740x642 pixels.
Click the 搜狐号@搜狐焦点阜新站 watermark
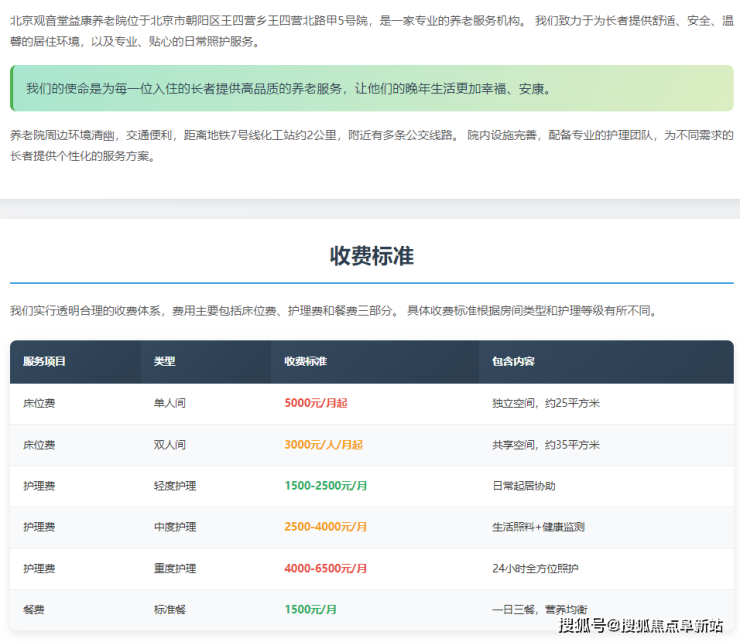tap(640, 626)
